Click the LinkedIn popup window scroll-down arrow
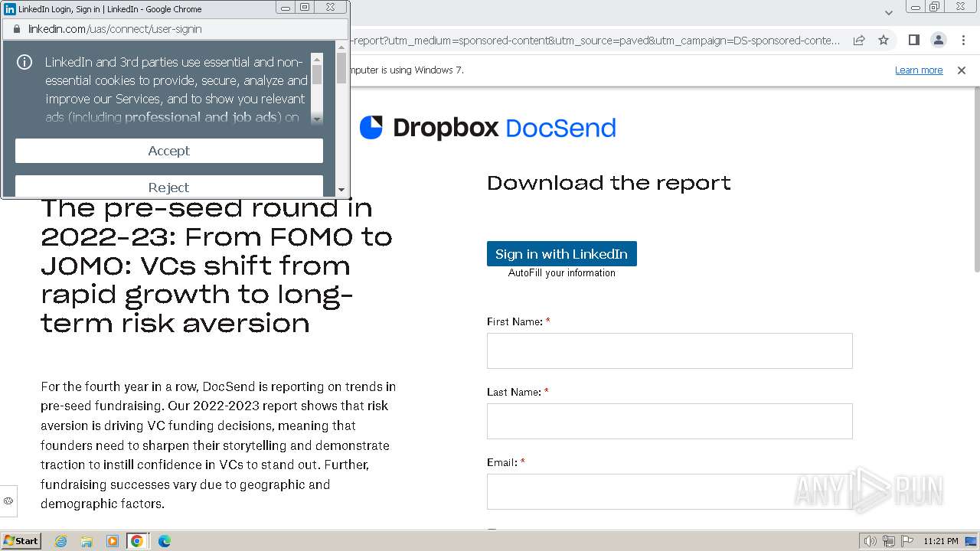Screen dimensions: 980x551 pyautogui.click(x=341, y=190)
